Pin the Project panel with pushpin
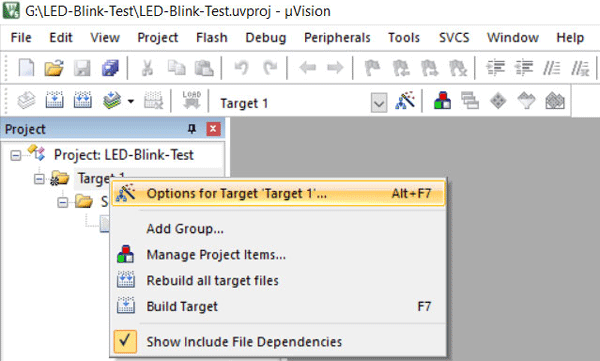The width and height of the screenshot is (600, 361). pos(192,129)
